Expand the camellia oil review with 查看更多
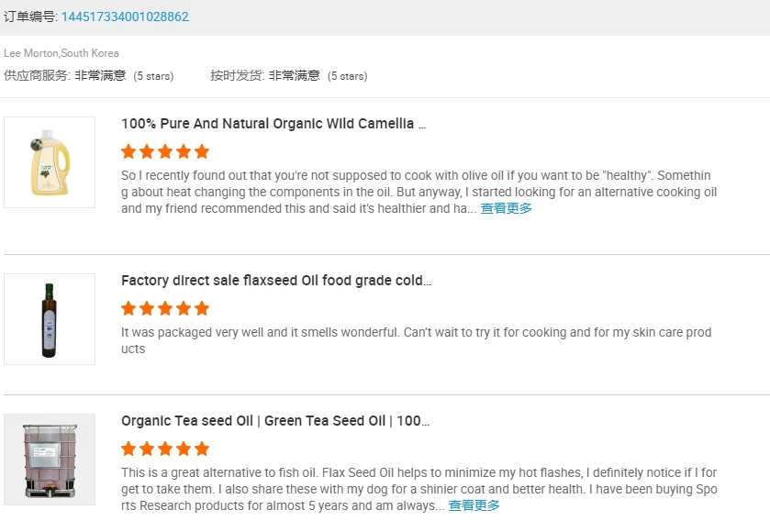Viewport: 770px width, 532px height. tap(506, 208)
